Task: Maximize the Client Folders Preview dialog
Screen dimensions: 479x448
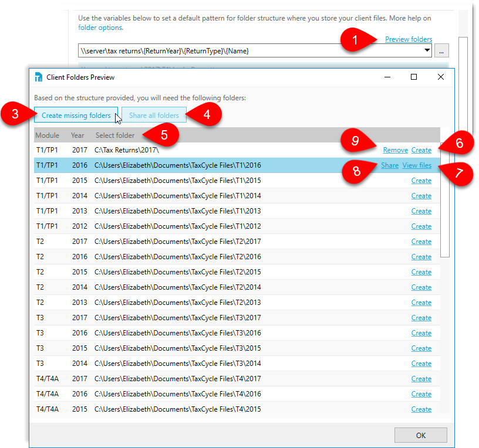Action: tap(414, 77)
